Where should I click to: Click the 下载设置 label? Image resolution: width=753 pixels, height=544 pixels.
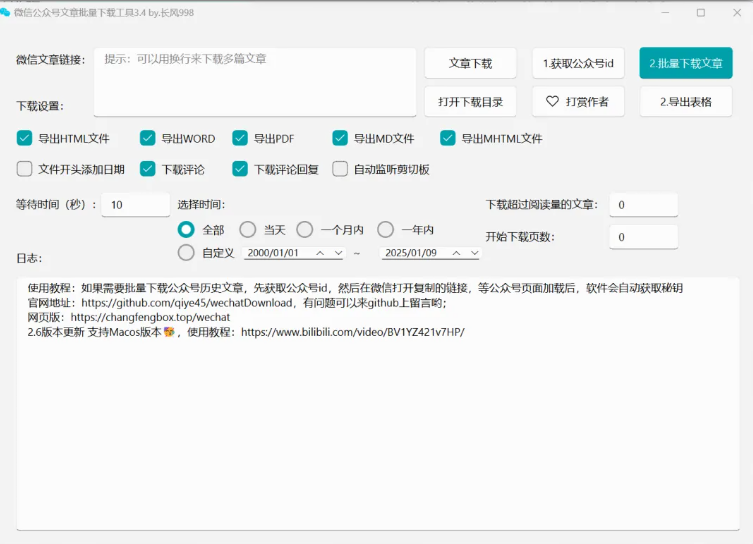pyautogui.click(x=40, y=106)
